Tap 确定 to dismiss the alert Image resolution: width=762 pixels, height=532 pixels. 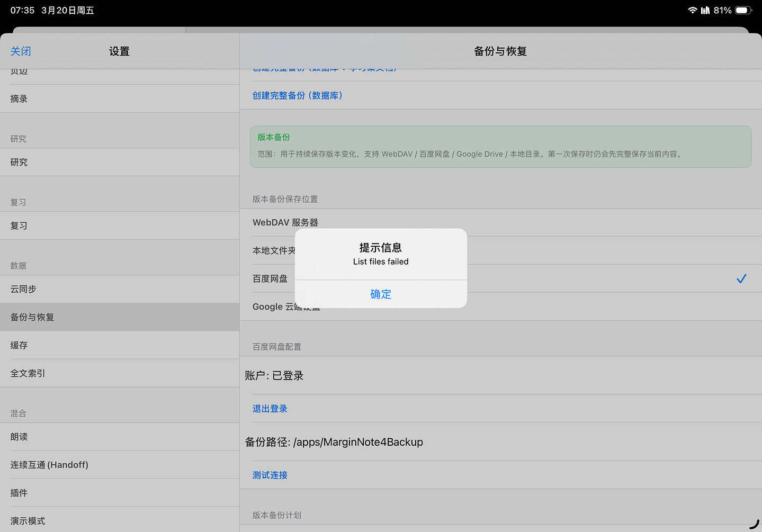point(381,294)
